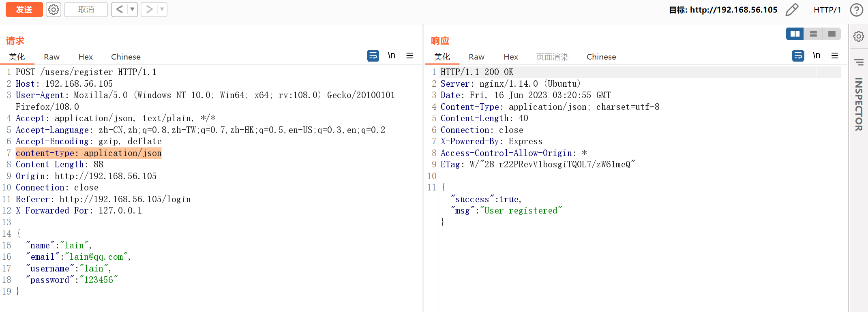This screenshot has height=312, width=868.
Task: Click the Content-Length: 88 request header
Action: tap(60, 165)
